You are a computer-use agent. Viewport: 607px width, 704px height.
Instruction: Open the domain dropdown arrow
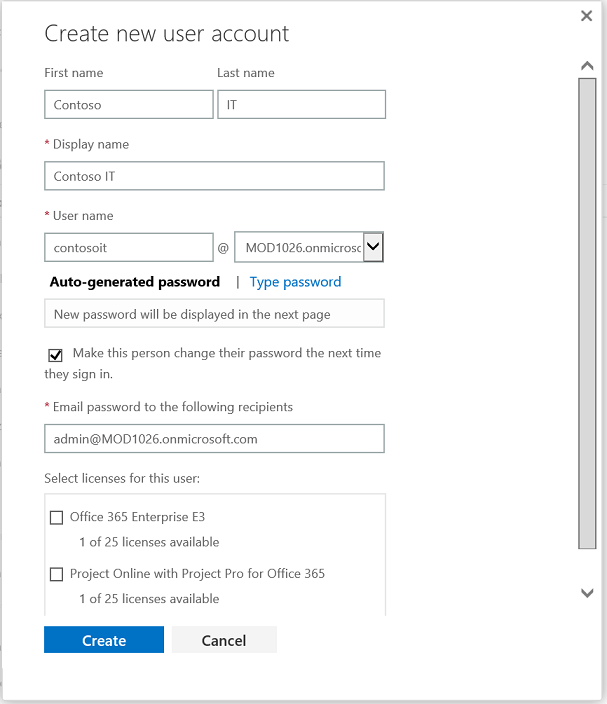373,247
